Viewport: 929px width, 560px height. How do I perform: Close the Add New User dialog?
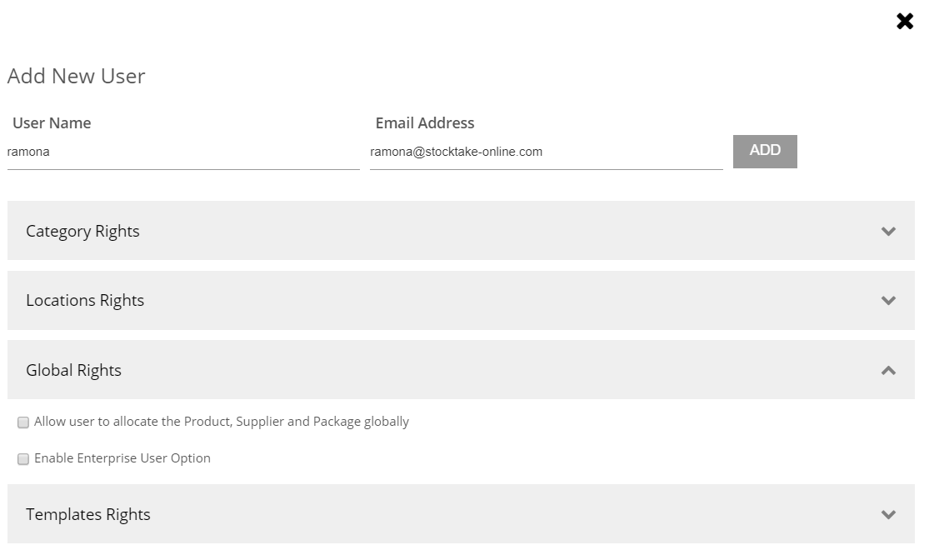(905, 22)
